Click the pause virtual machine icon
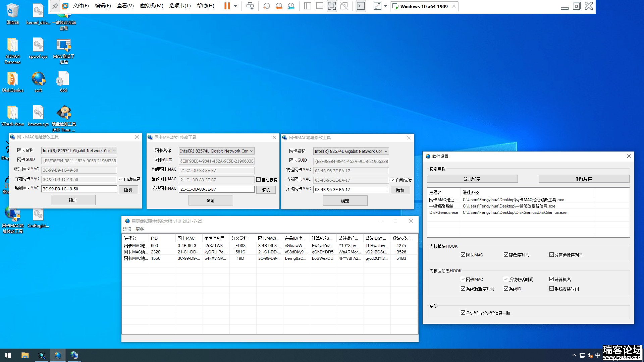This screenshot has width=644, height=362. click(227, 6)
